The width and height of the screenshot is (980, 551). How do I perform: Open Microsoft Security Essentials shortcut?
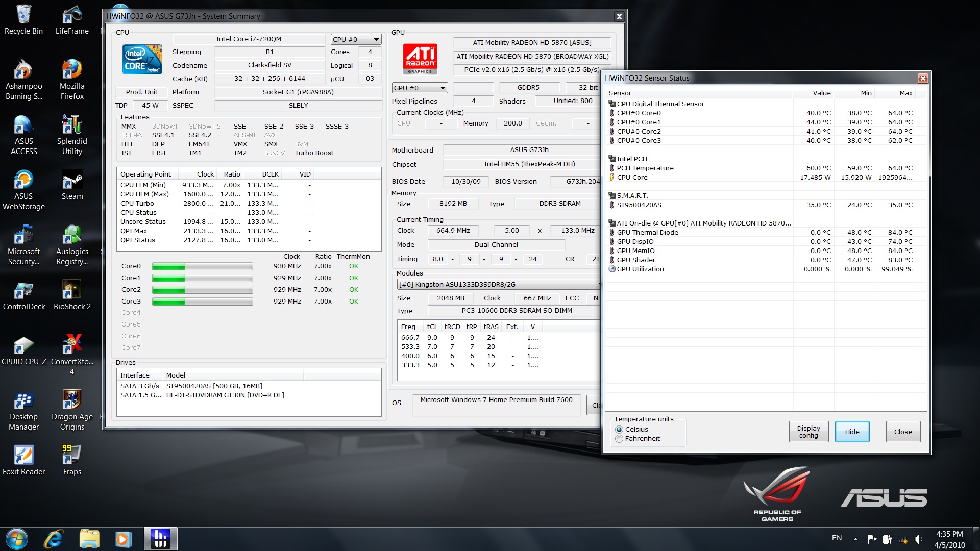[x=23, y=245]
